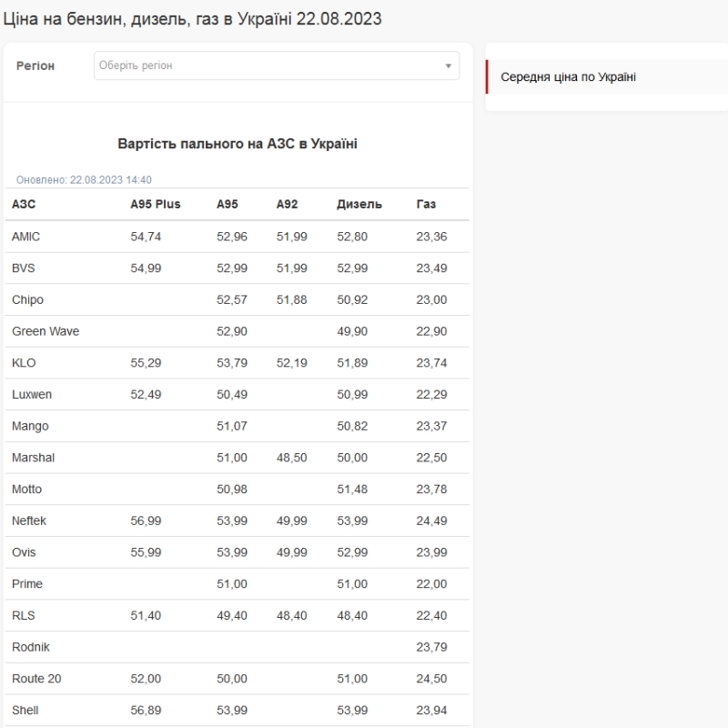Click Chipo diesel price 50,92
This screenshot has width=728, height=728.
point(352,300)
